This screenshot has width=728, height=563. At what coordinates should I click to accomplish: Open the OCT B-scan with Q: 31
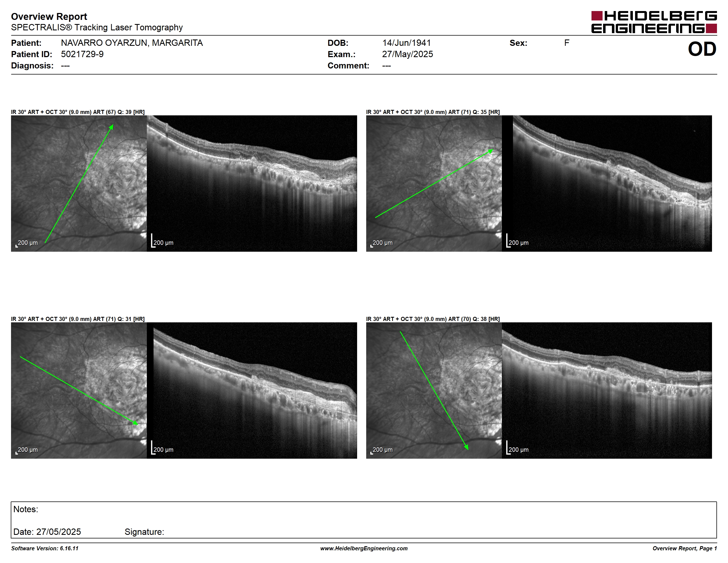252,390
